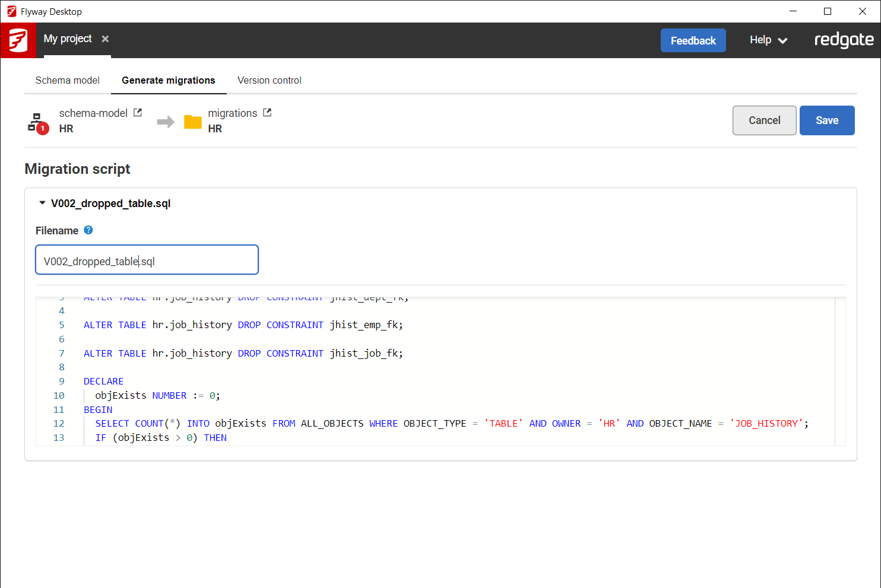
Task: Click the arrow between schema-model and migrations
Action: pos(166,122)
